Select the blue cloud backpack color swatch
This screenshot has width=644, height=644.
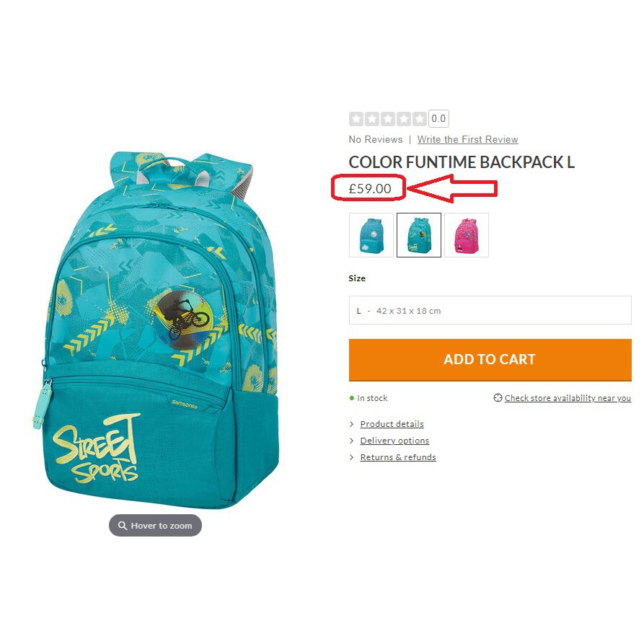(x=371, y=235)
